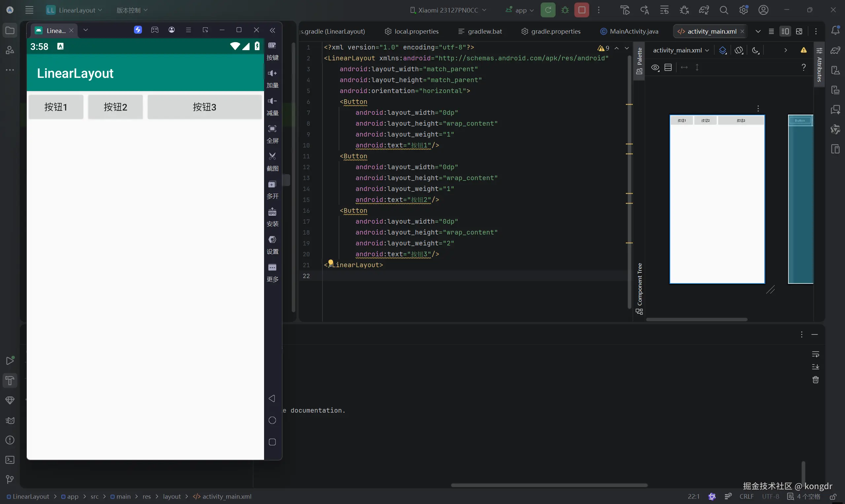Toggle night mode in layout preview
This screenshot has height=504, width=845.
click(x=755, y=50)
